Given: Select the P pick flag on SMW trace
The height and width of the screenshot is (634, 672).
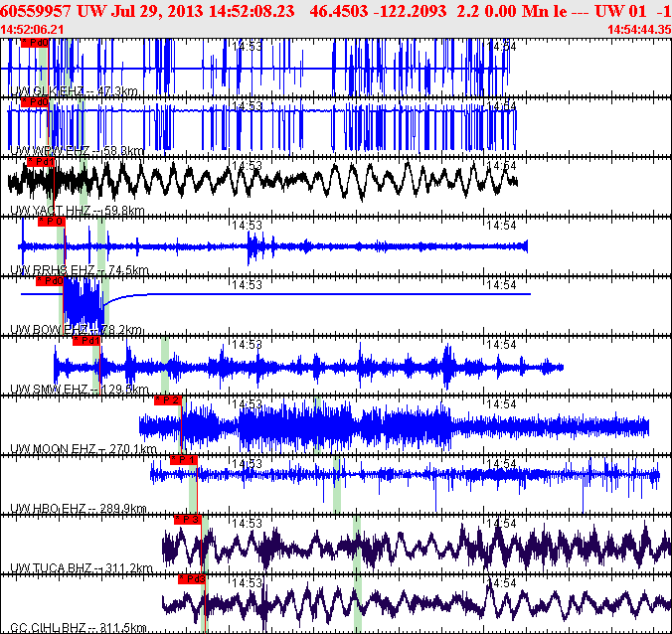Looking at the screenshot, I should click(87, 340).
